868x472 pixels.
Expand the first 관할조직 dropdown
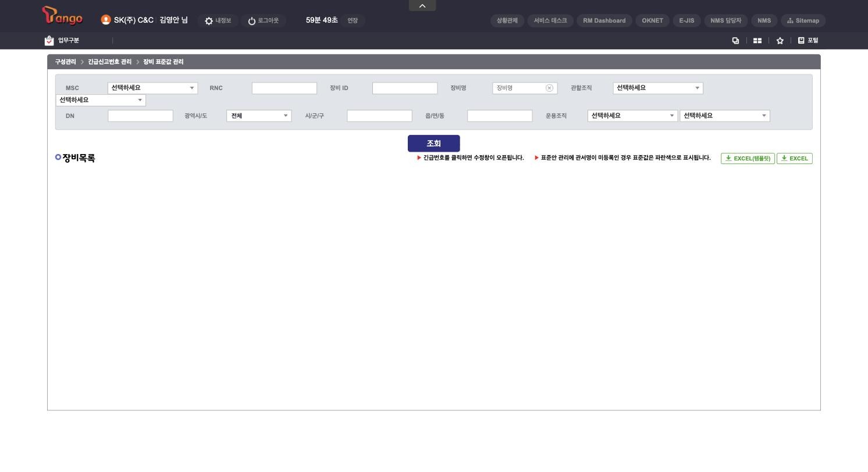[658, 88]
